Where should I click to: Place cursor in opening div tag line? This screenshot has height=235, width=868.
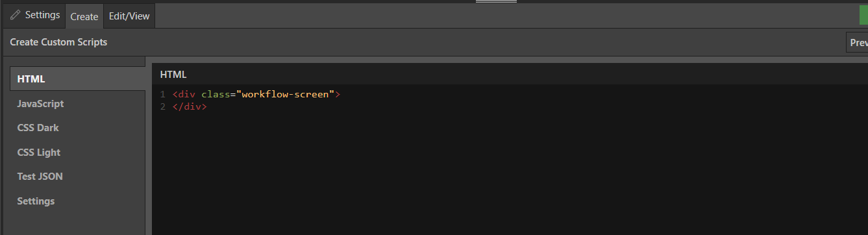pos(256,94)
